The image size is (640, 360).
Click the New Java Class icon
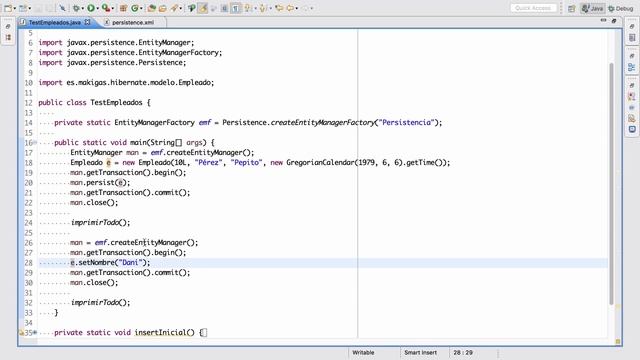pyautogui.click(x=135, y=8)
